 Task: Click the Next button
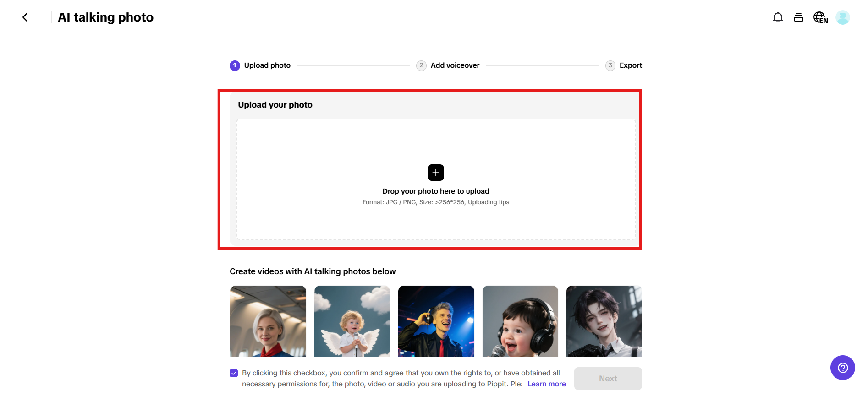point(608,379)
